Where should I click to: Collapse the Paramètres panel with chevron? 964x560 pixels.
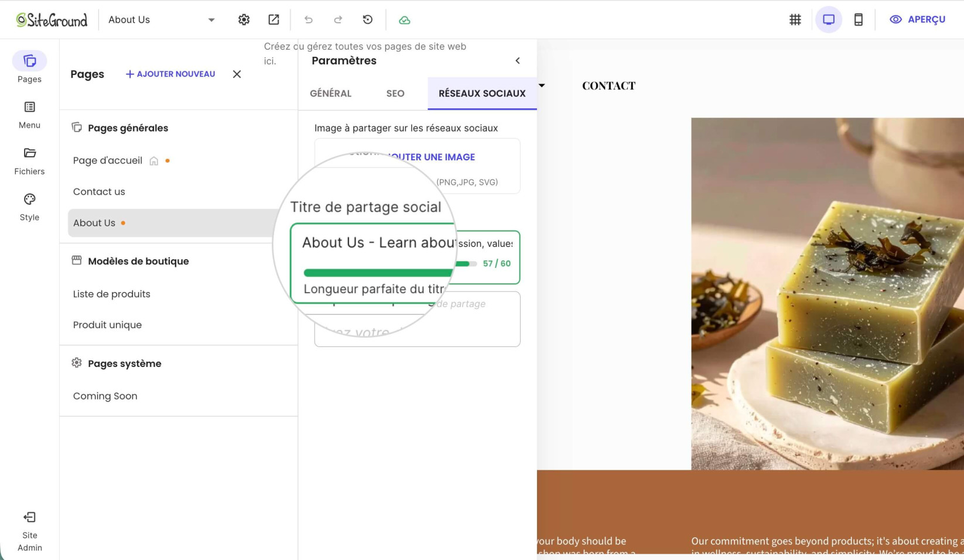(517, 61)
